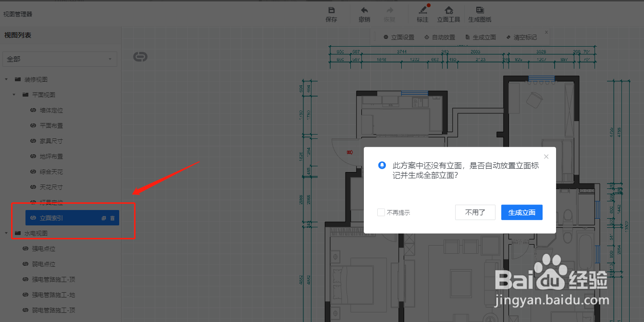The height and width of the screenshot is (322, 644).
Task: Collapse the 平面视图 tree node
Action: coord(14,95)
